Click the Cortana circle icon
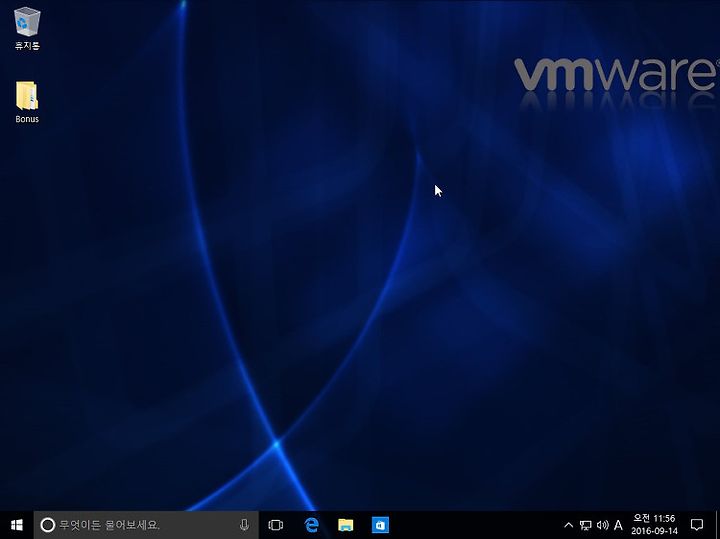This screenshot has width=720, height=539. pyautogui.click(x=48, y=525)
